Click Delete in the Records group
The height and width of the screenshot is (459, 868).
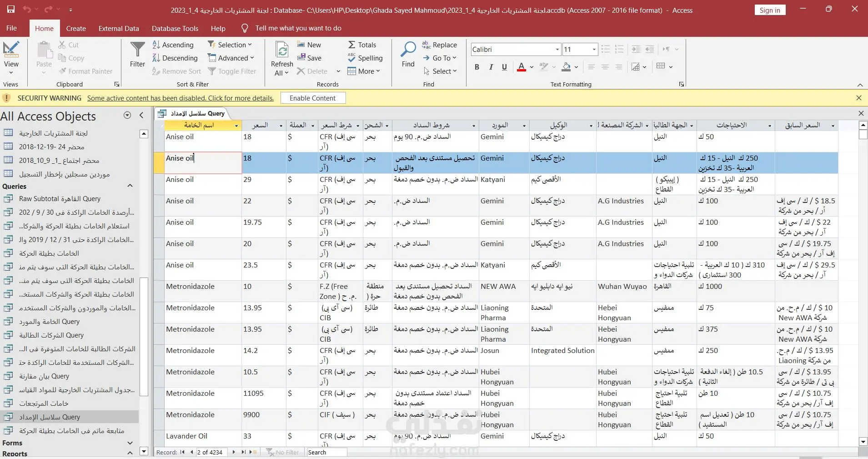(x=312, y=71)
